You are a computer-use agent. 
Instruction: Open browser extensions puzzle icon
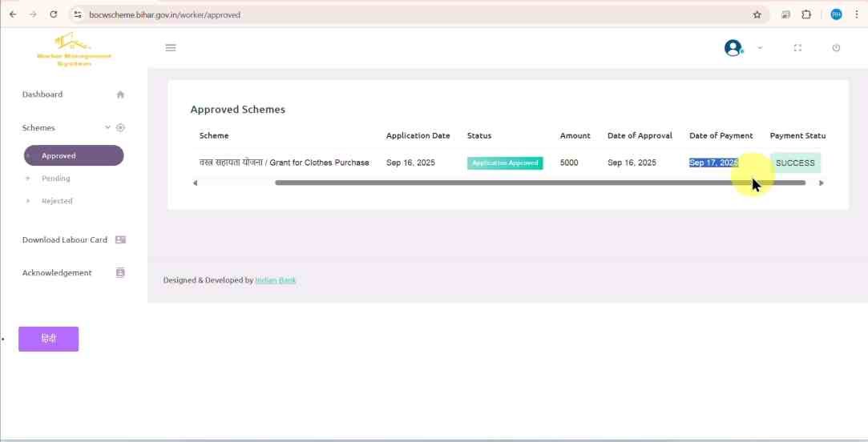[806, 14]
